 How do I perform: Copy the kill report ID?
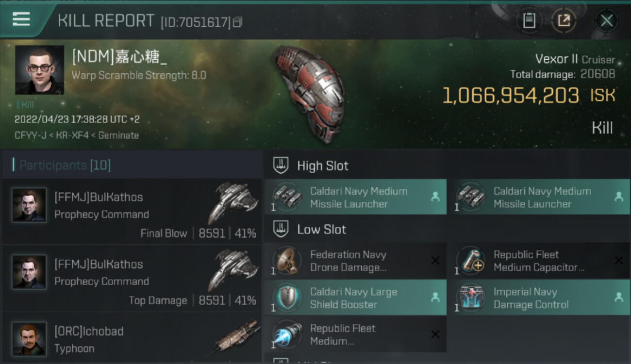[237, 22]
